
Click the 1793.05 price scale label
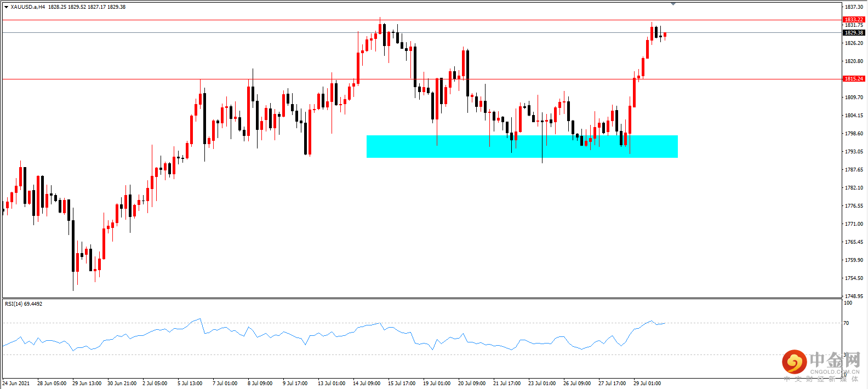854,152
